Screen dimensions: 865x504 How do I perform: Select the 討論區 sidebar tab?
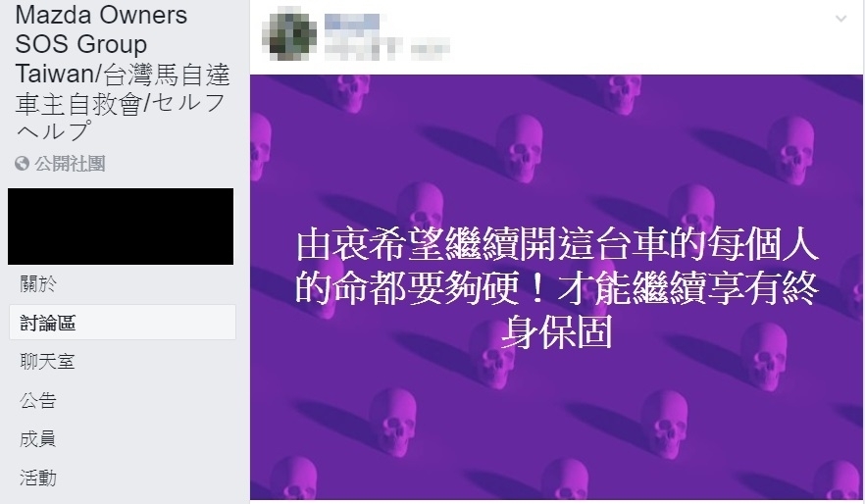[x=122, y=323]
